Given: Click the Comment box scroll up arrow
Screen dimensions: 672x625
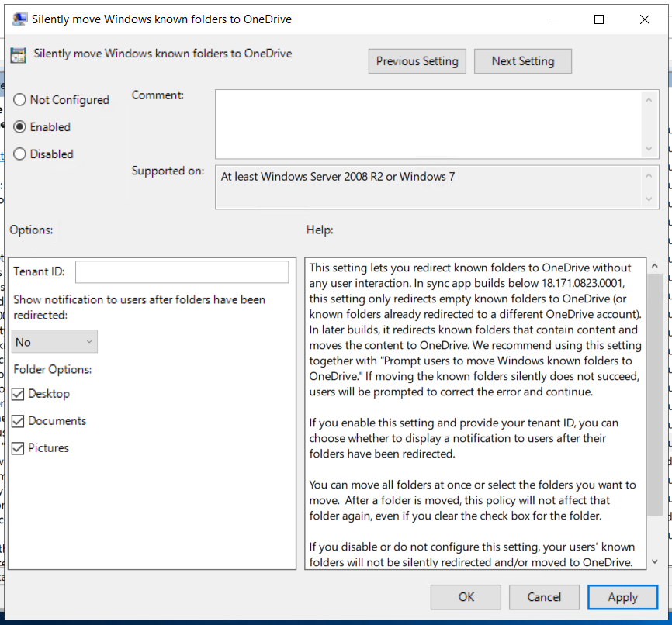Looking at the screenshot, I should pos(649,100).
